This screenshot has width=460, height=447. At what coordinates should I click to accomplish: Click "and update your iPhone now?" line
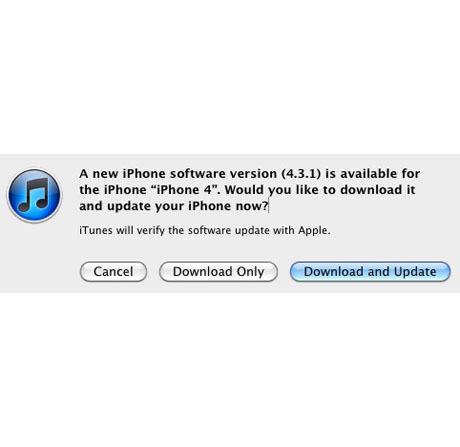click(173, 206)
